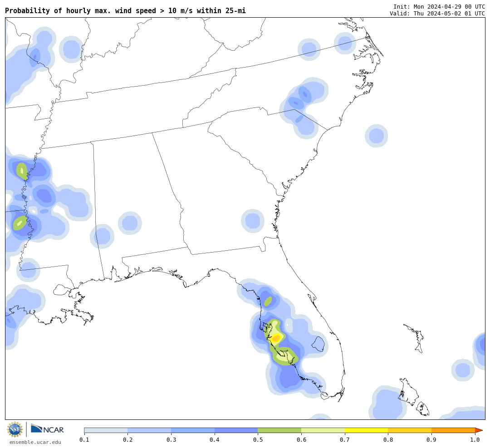Select the Init time text 'Mon 2024-04-29 00 UTC'
Image resolution: width=490 pixels, height=448 pixels.
[449, 6]
